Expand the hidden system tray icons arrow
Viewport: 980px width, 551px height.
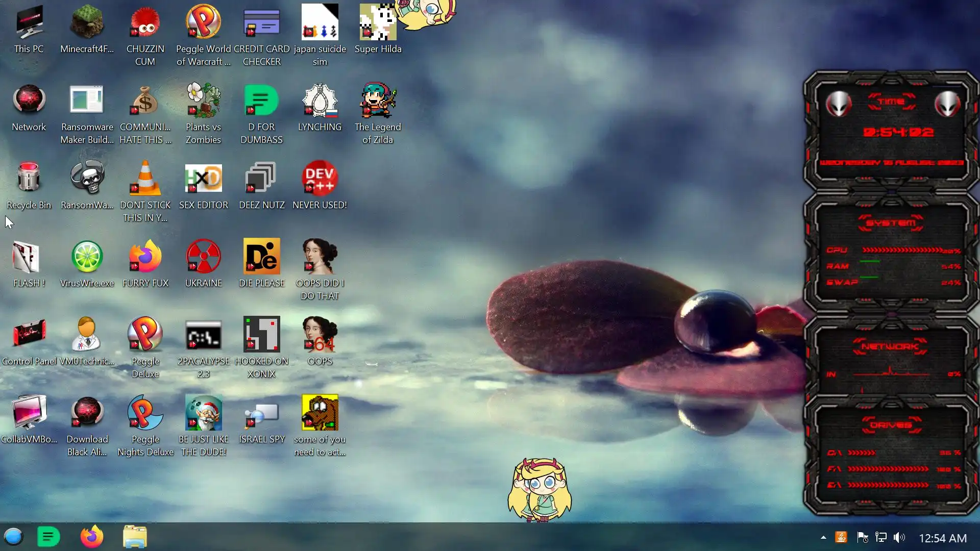tap(823, 537)
